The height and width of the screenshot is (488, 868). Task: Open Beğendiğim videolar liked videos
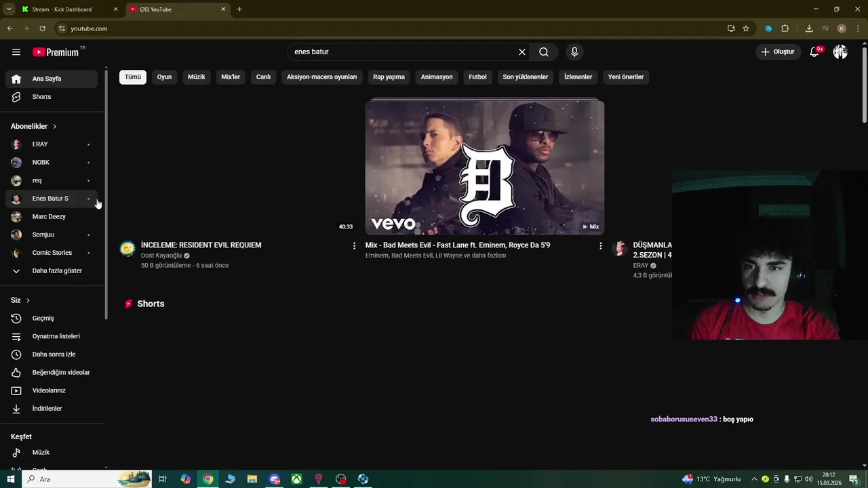pos(52,373)
